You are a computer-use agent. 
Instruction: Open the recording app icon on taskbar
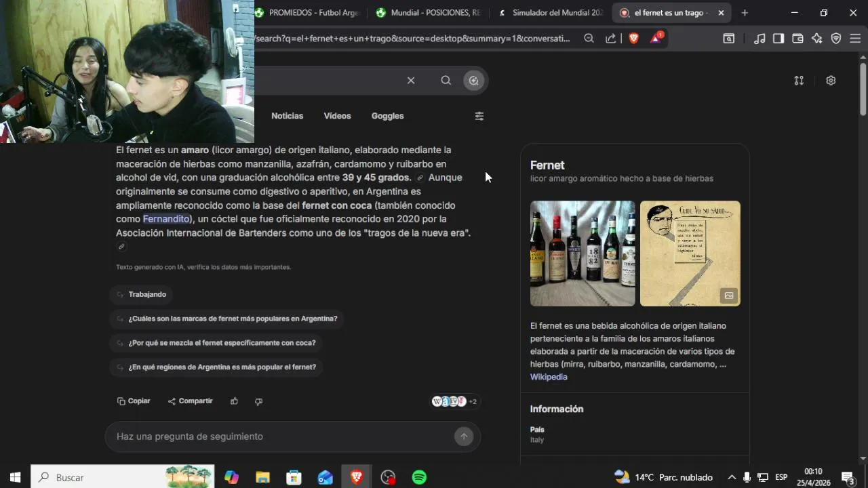(x=388, y=477)
